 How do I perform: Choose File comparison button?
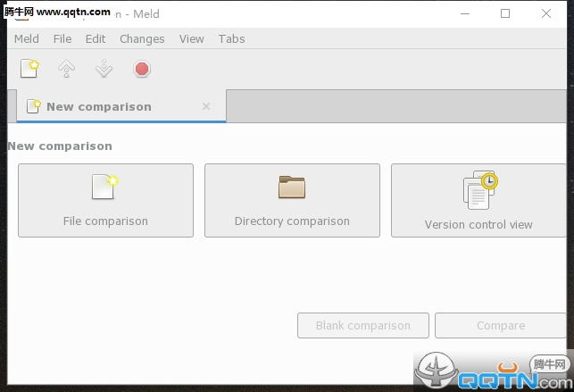coord(106,201)
